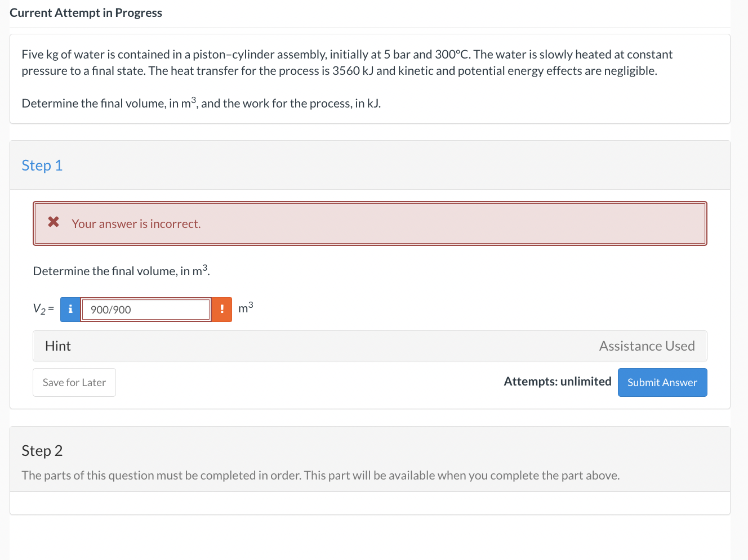
Task: Click the V2 answer input field
Action: coord(145,310)
